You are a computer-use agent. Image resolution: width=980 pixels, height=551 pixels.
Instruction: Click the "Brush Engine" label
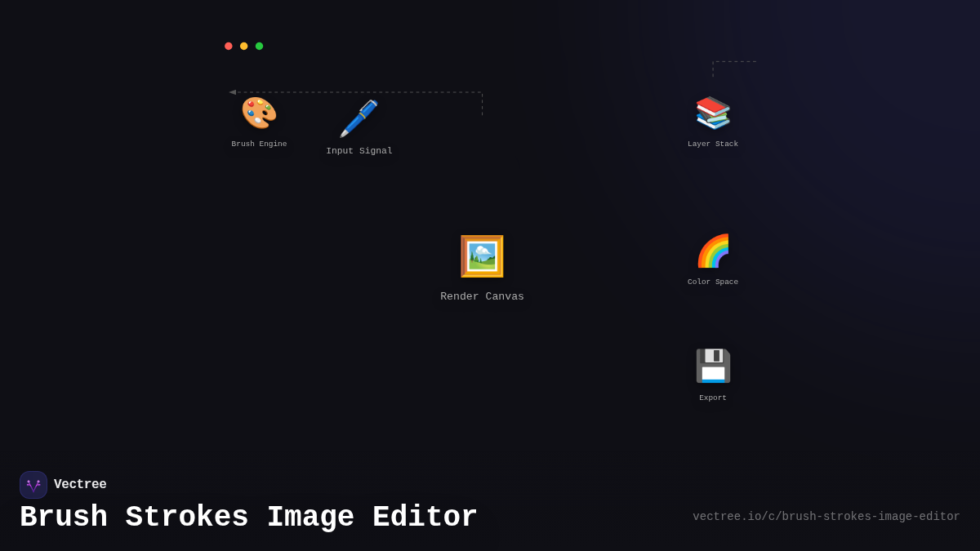point(259,143)
